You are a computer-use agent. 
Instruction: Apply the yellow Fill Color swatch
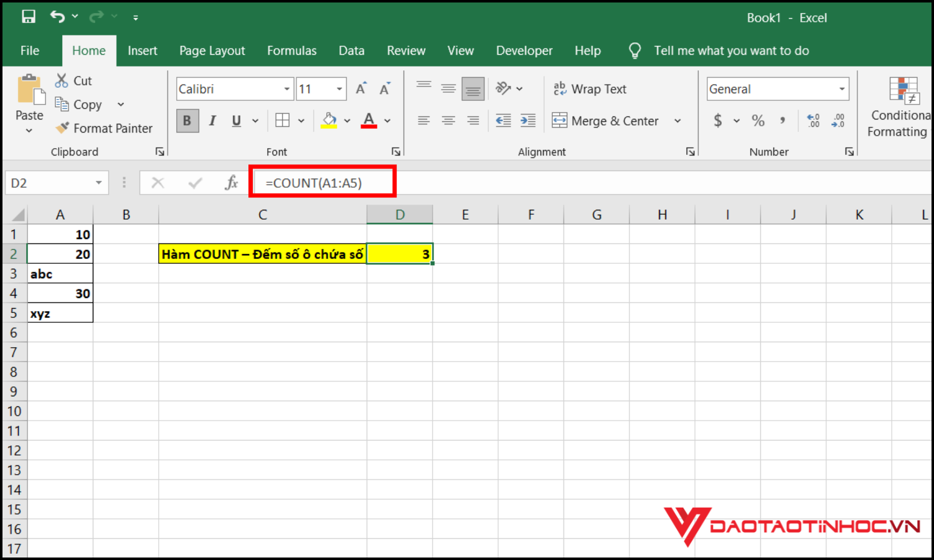pos(329,121)
